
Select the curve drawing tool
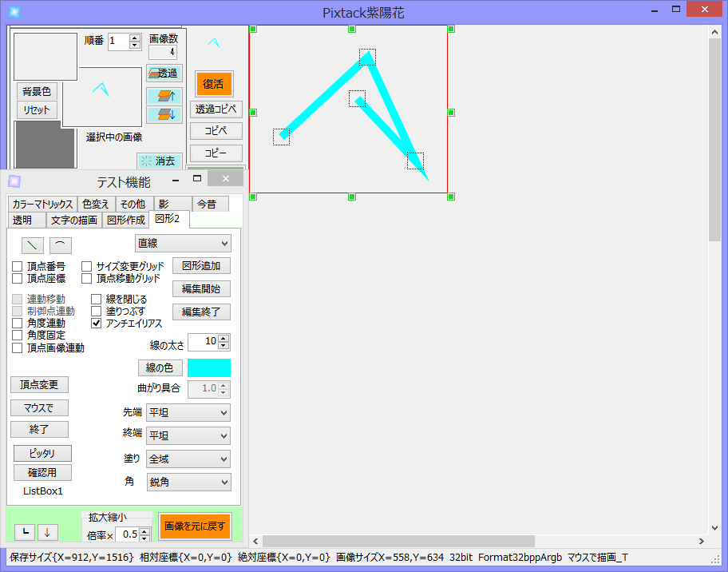[60, 245]
